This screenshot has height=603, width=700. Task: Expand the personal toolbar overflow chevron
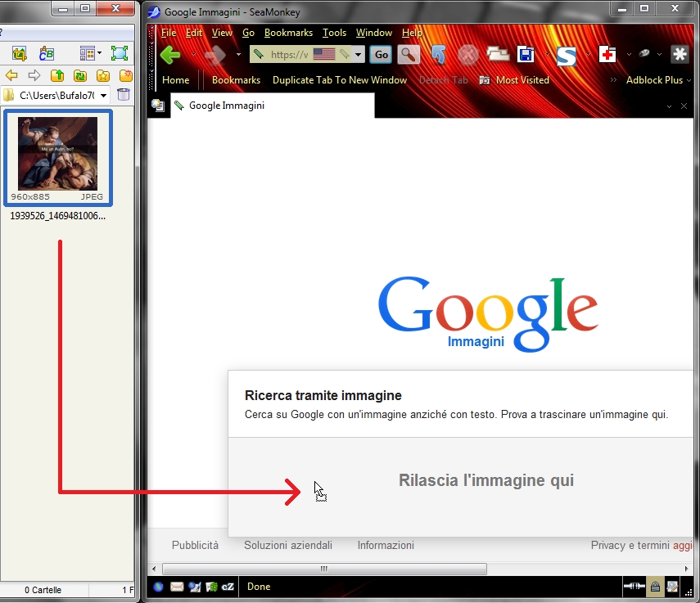[x=613, y=80]
